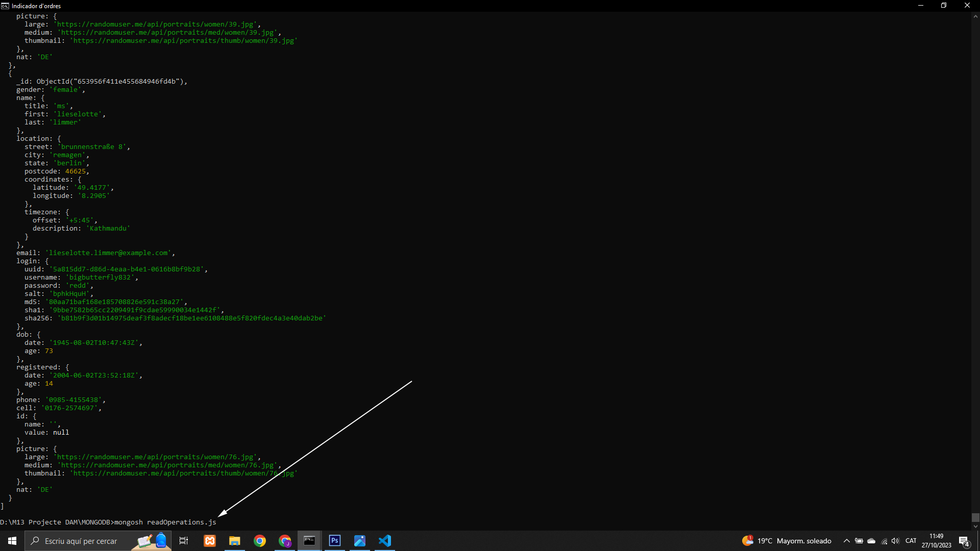
Task: Open the Photos app taskbar icon
Action: [360, 541]
